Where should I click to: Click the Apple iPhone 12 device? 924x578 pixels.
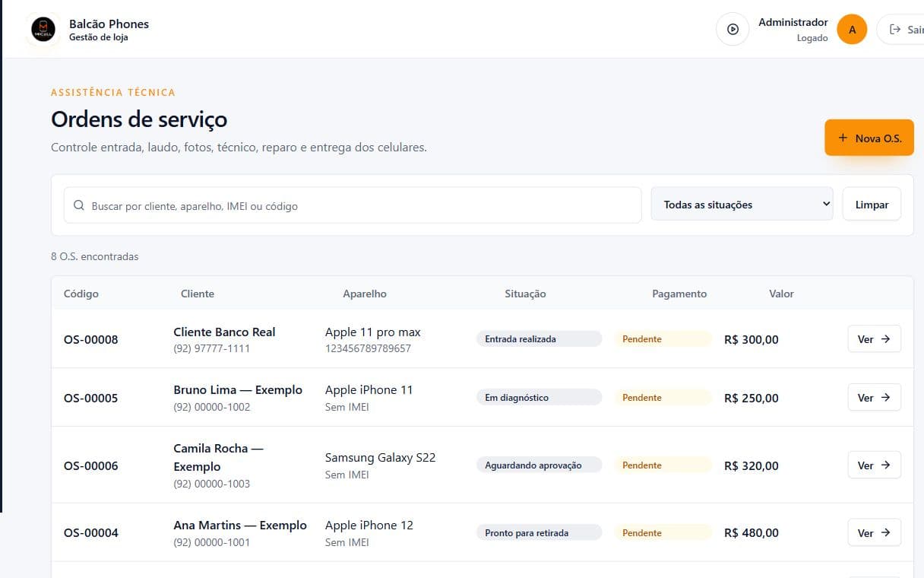[369, 525]
